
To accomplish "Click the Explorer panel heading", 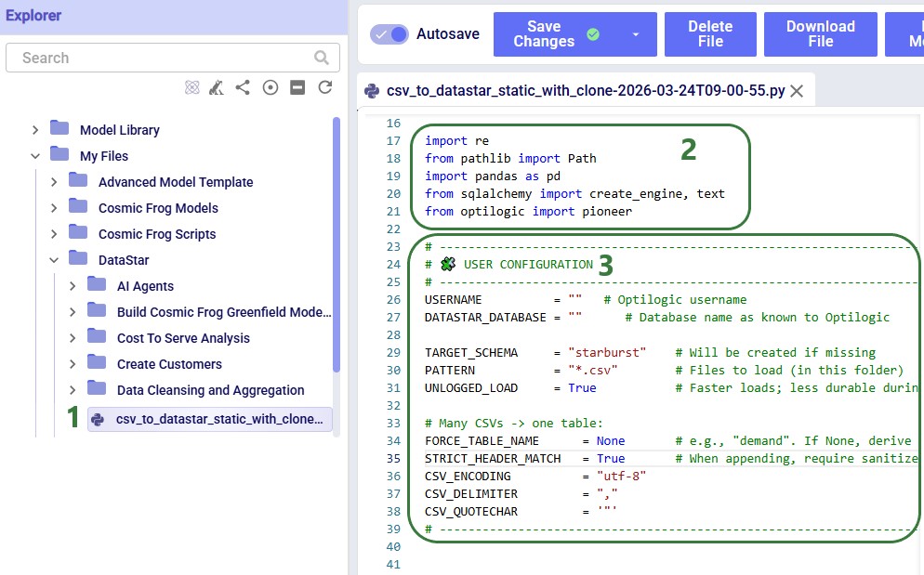I will click(x=33, y=15).
